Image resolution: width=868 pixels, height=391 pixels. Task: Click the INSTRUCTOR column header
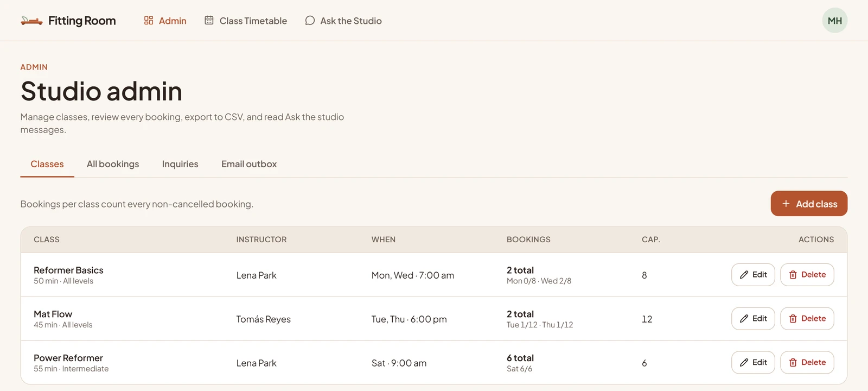[261, 239]
